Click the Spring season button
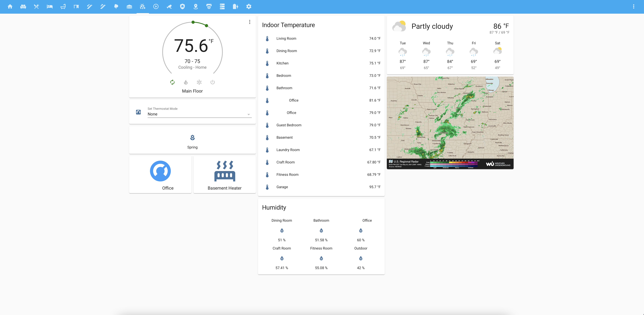 (x=192, y=140)
